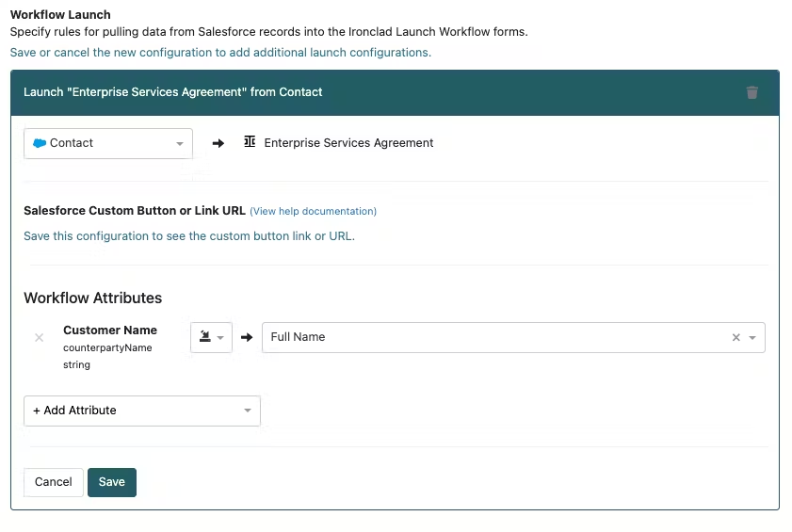Click the Save this configuration notice text
792x532 pixels.
click(x=189, y=236)
